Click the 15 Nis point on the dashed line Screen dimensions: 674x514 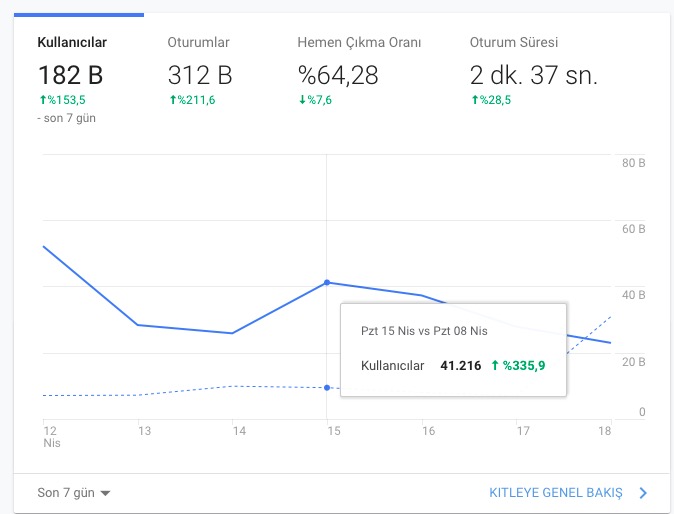(x=327, y=388)
